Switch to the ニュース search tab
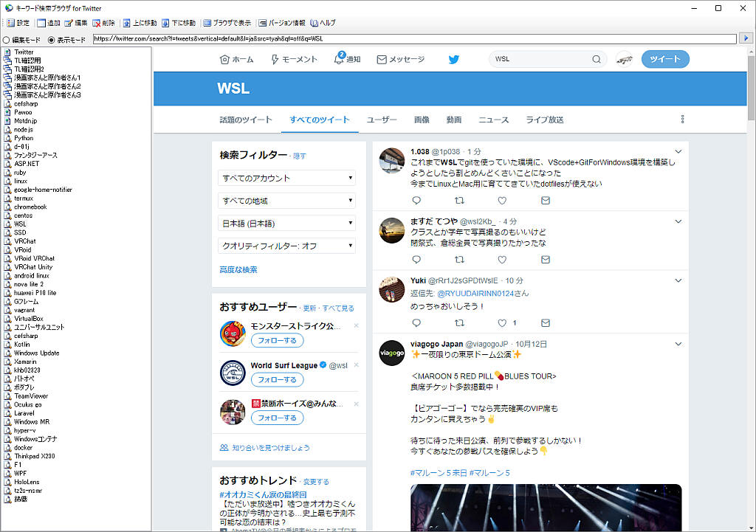Image resolution: width=756 pixels, height=532 pixels. [493, 120]
